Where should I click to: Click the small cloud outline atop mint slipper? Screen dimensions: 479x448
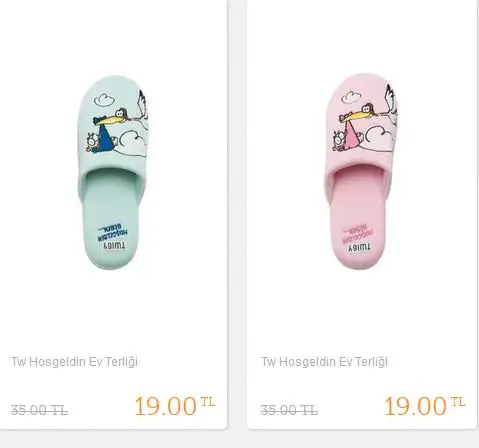click(x=105, y=99)
